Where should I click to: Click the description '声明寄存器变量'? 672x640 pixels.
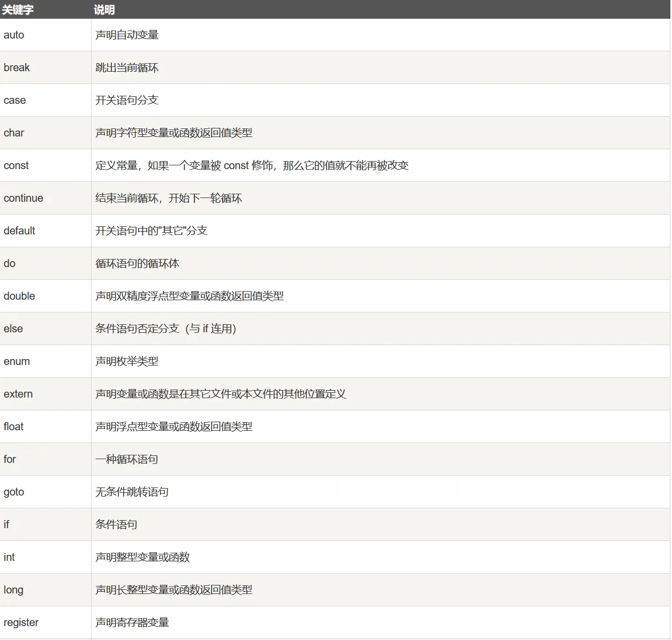click(132, 622)
